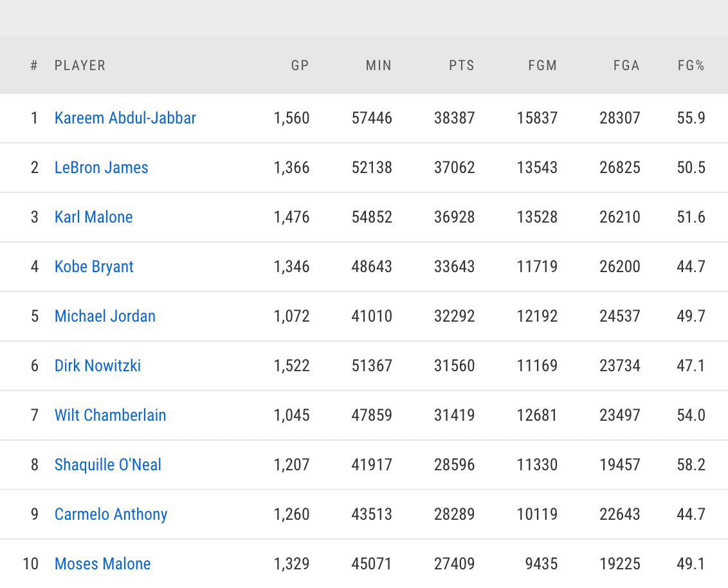
Task: Select Shaquille O'Neal's name link
Action: 108,465
